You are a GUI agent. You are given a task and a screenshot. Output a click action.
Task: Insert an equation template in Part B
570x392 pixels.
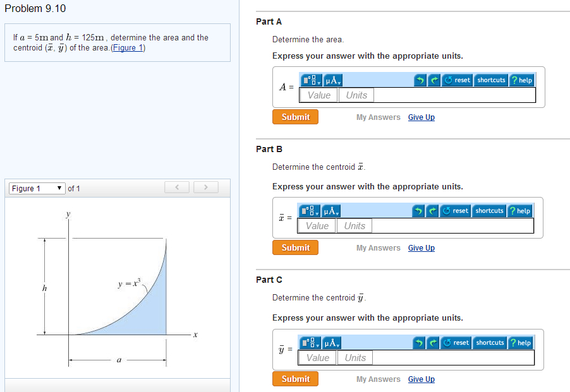point(310,211)
